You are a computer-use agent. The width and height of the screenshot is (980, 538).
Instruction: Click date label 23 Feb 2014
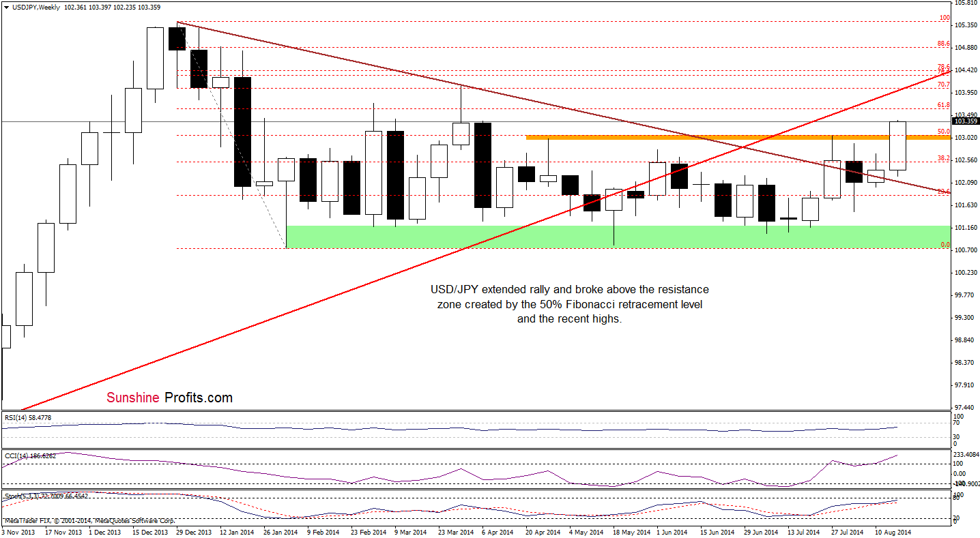(369, 532)
